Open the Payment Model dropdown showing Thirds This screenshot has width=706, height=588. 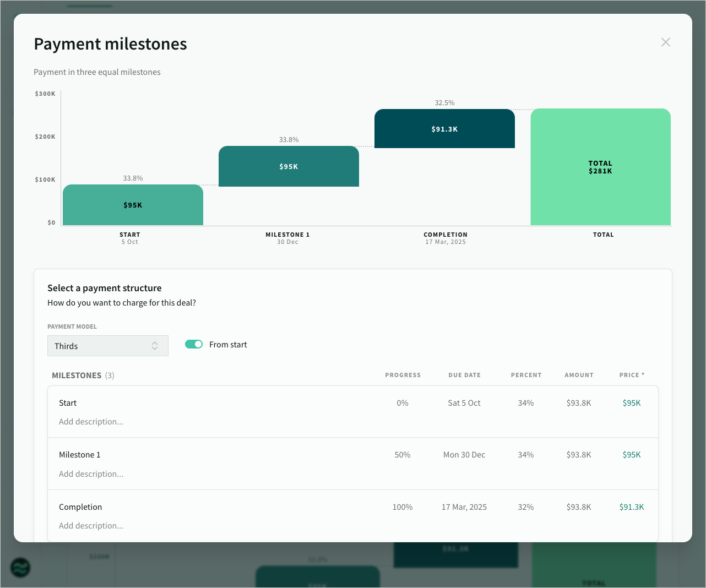point(108,346)
